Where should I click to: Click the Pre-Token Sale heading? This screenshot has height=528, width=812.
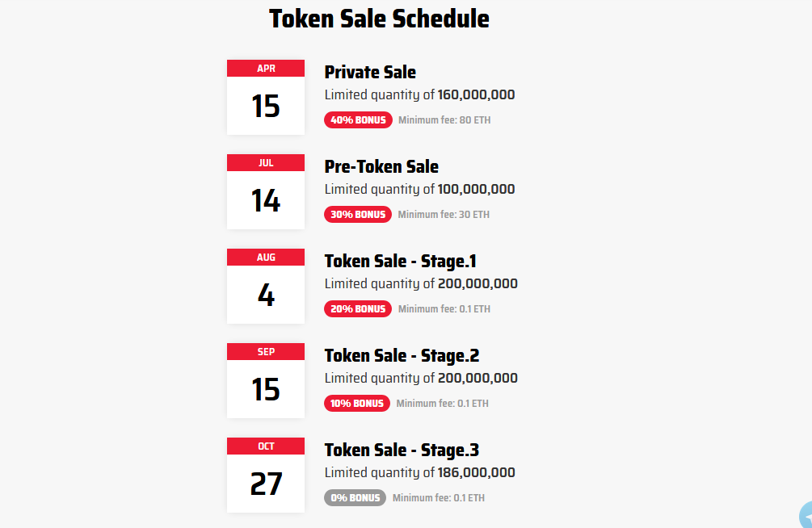381,167
